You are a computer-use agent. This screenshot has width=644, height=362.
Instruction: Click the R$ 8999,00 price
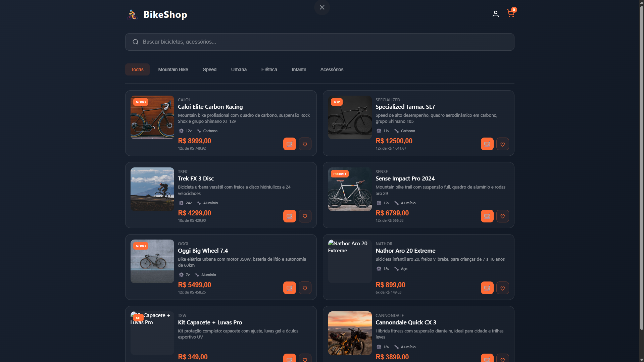pyautogui.click(x=195, y=141)
